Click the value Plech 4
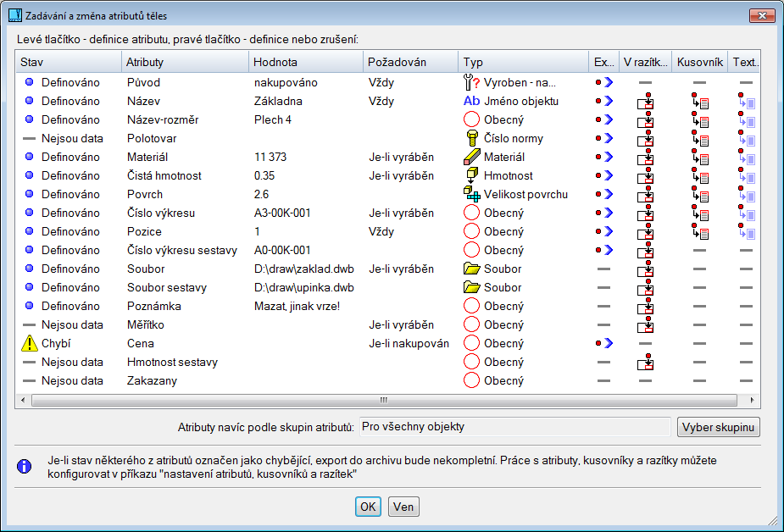Viewport: 784px width, 532px height. (273, 120)
